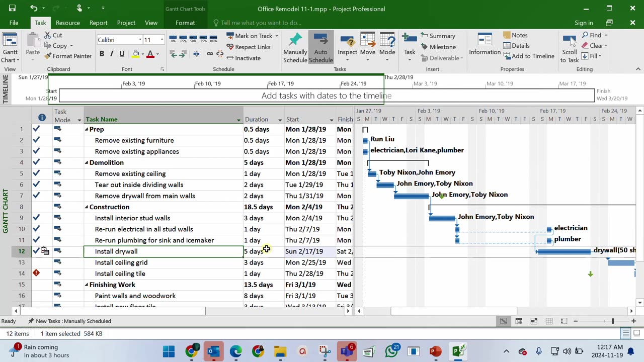Screen dimensions: 644x362
Task: Switch to Gantt Chart view in status bar
Action: click(x=504, y=321)
